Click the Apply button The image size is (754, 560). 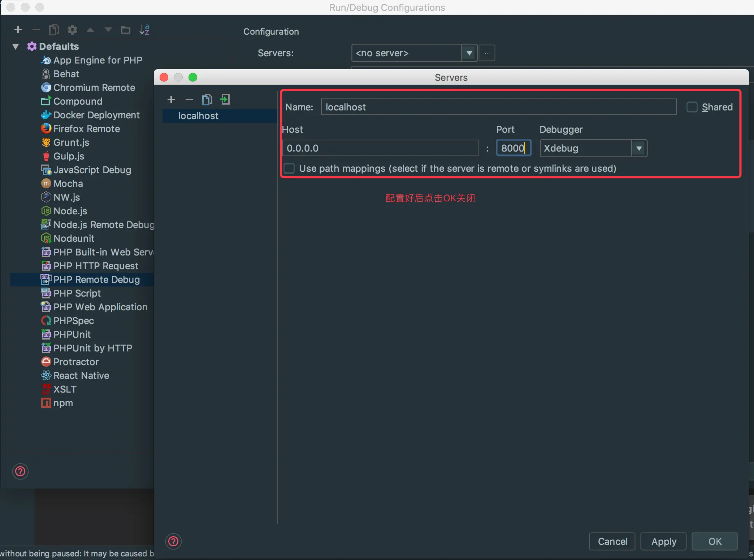(663, 541)
